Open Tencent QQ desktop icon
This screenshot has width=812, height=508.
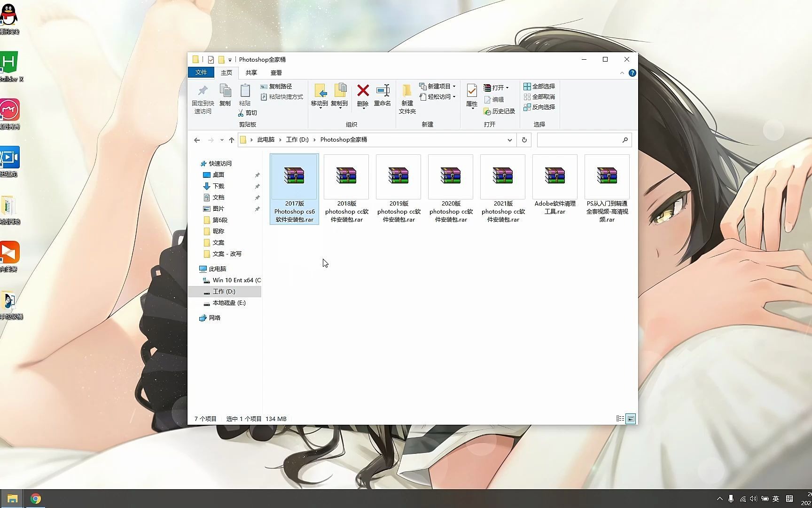[9, 19]
